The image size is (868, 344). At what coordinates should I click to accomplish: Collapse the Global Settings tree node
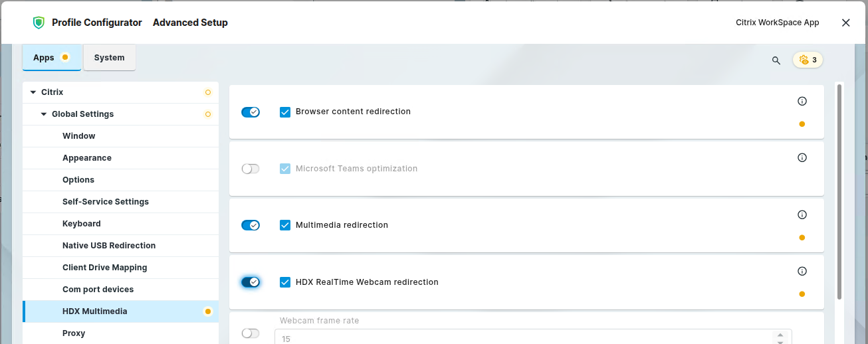tap(44, 114)
